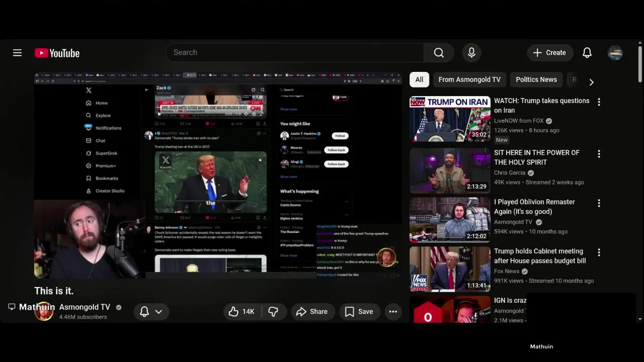Viewport: 644px width, 362px height.
Task: Open account avatar menu
Action: pyautogui.click(x=615, y=53)
